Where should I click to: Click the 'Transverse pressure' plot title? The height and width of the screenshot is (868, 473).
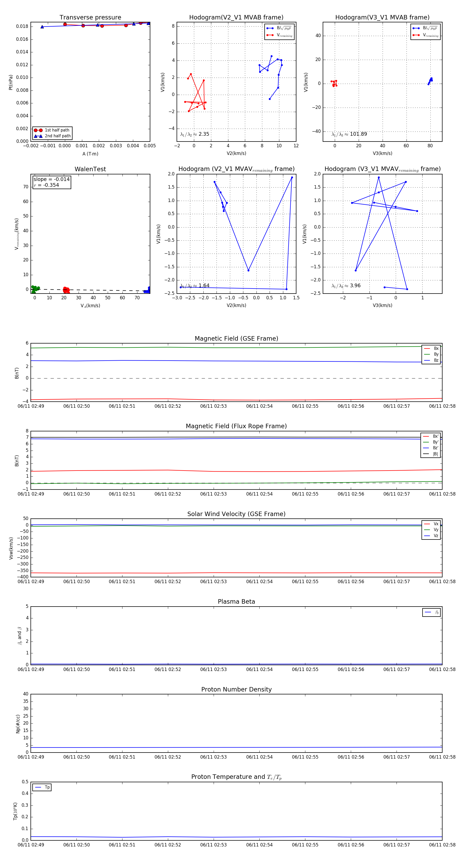pyautogui.click(x=90, y=18)
